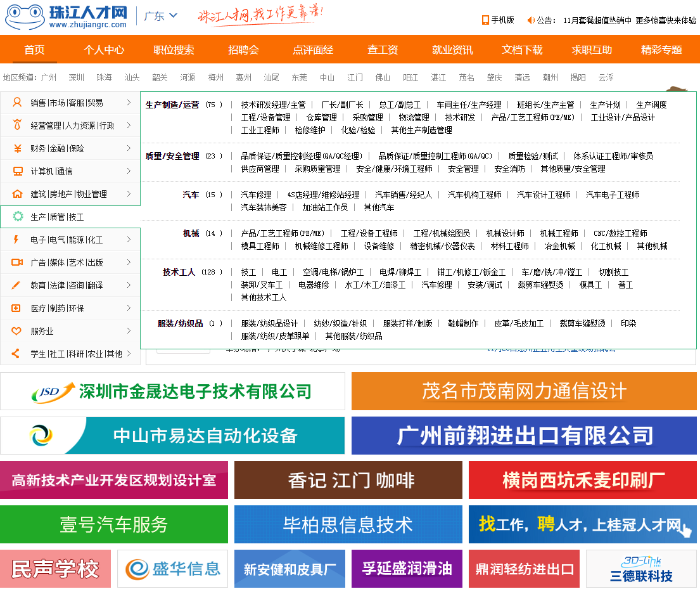Click the medical kit icon beside 医疗|制药|环保
The width and height of the screenshot is (700, 589).
(x=16, y=308)
